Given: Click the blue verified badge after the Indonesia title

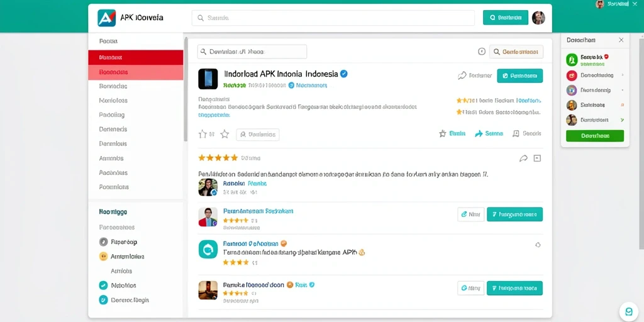Looking at the screenshot, I should [344, 74].
